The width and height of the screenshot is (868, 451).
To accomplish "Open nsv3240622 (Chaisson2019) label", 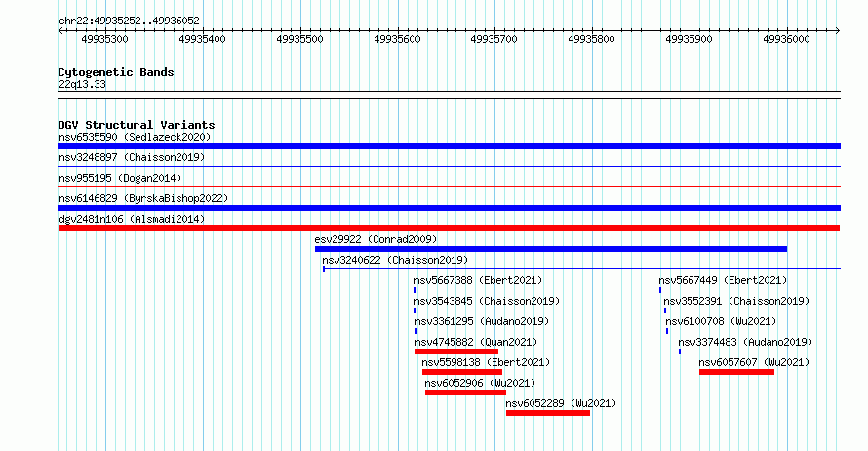I will coord(395,260).
